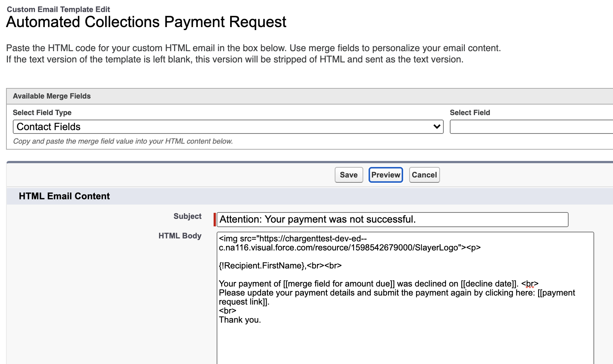
Task: Click the HTML Body label
Action: [180, 236]
